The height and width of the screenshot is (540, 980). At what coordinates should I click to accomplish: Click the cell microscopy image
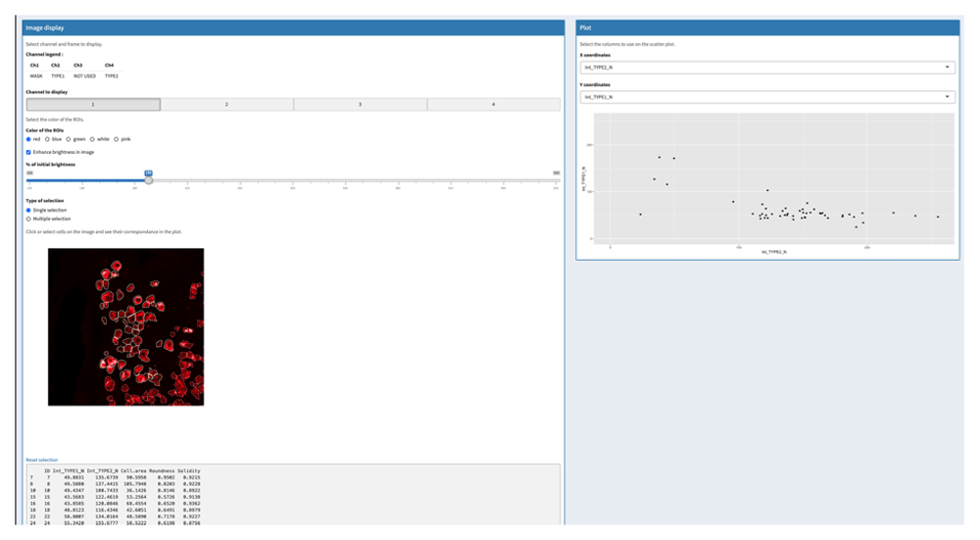125,326
